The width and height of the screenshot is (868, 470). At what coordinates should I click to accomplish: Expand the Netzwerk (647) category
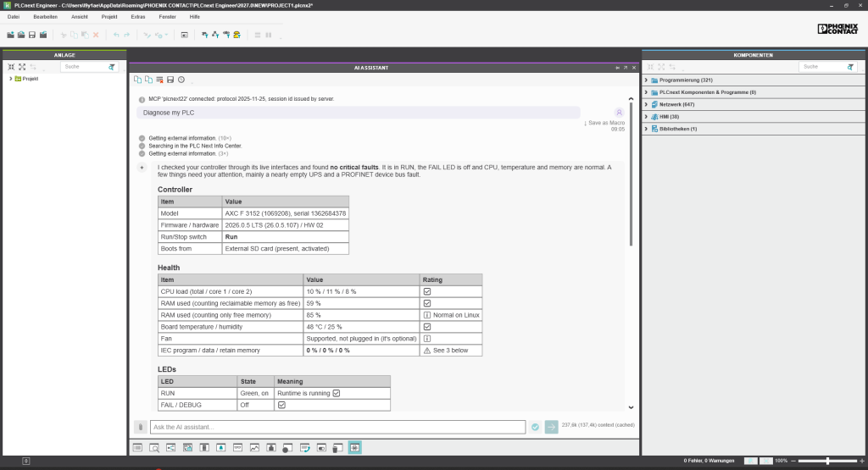click(x=646, y=104)
